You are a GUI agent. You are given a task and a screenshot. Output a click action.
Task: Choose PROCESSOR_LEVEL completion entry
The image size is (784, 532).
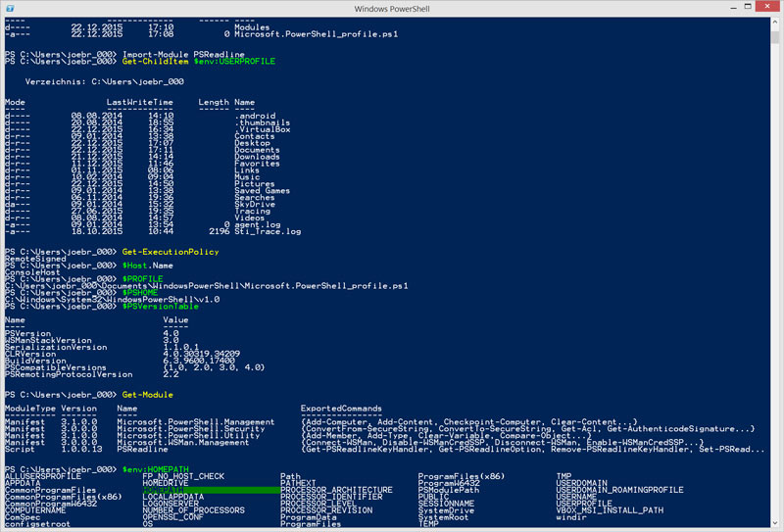click(x=318, y=504)
